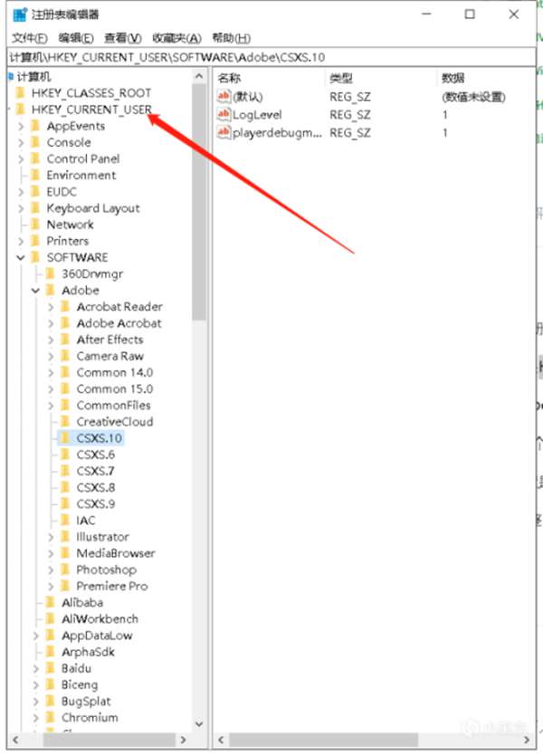Click the playerdebugmode string value icon

(x=224, y=133)
